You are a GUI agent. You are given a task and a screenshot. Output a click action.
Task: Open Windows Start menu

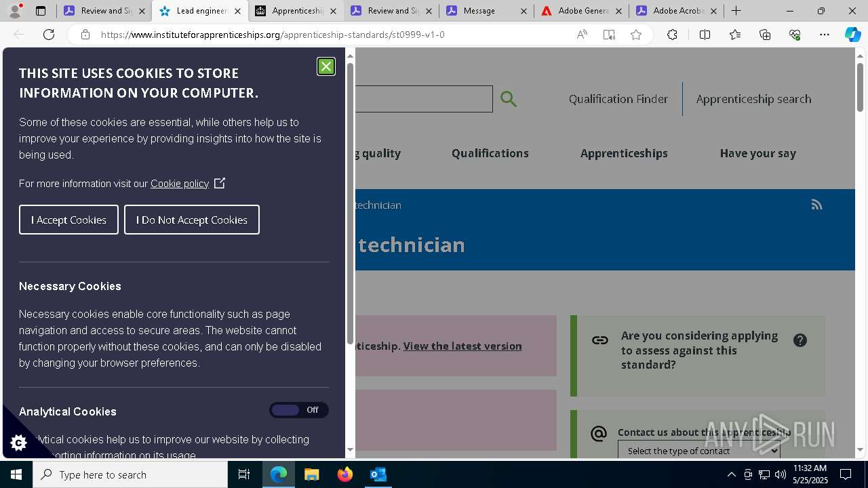pos(16,474)
